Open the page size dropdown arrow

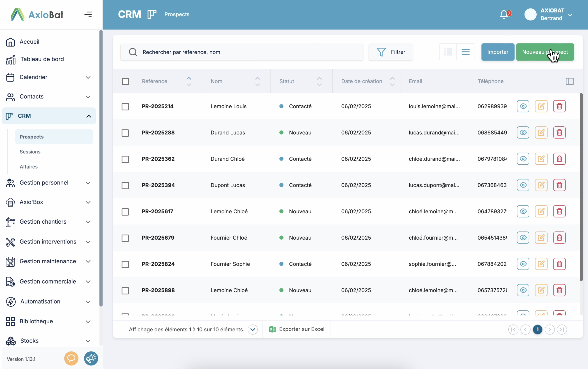click(x=252, y=329)
